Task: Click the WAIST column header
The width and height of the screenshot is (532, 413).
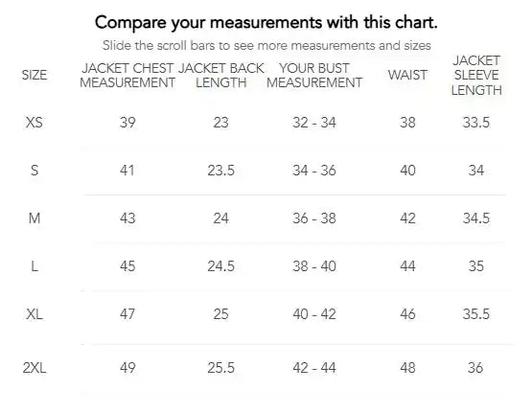Action: click(x=407, y=75)
